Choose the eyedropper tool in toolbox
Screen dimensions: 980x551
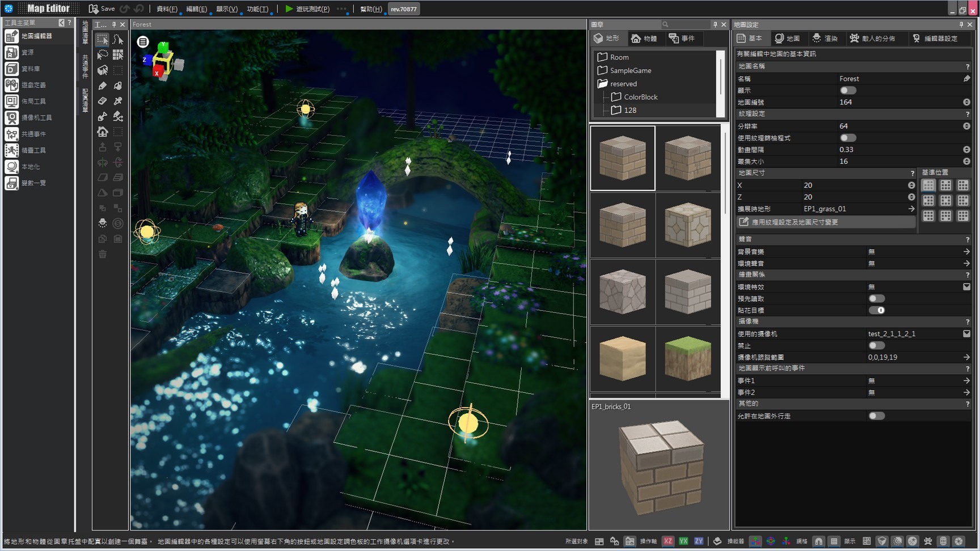click(x=118, y=101)
